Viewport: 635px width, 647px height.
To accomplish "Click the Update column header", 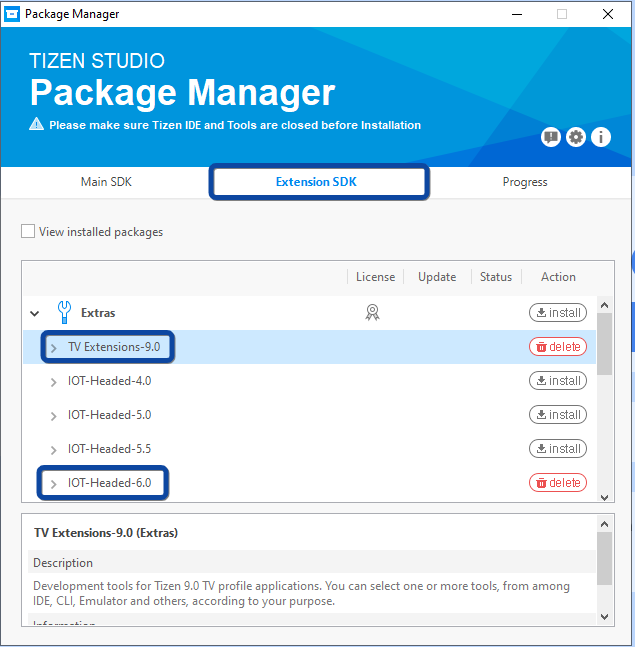I will pyautogui.click(x=437, y=277).
